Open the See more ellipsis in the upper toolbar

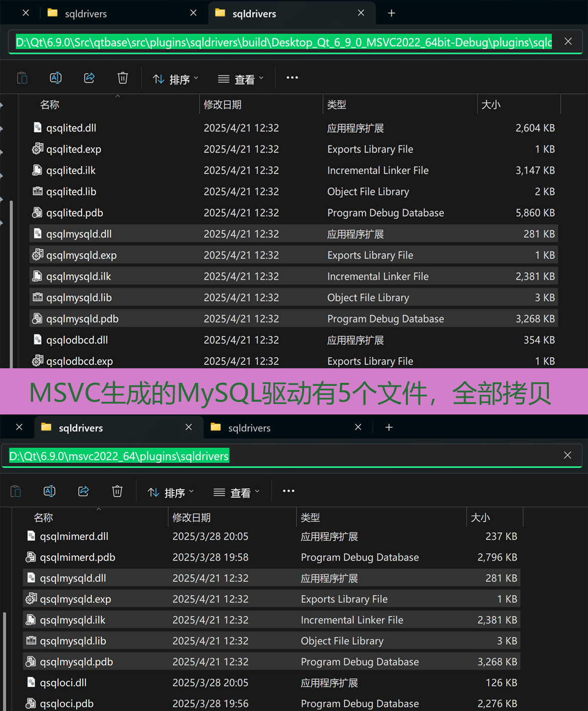click(x=292, y=78)
